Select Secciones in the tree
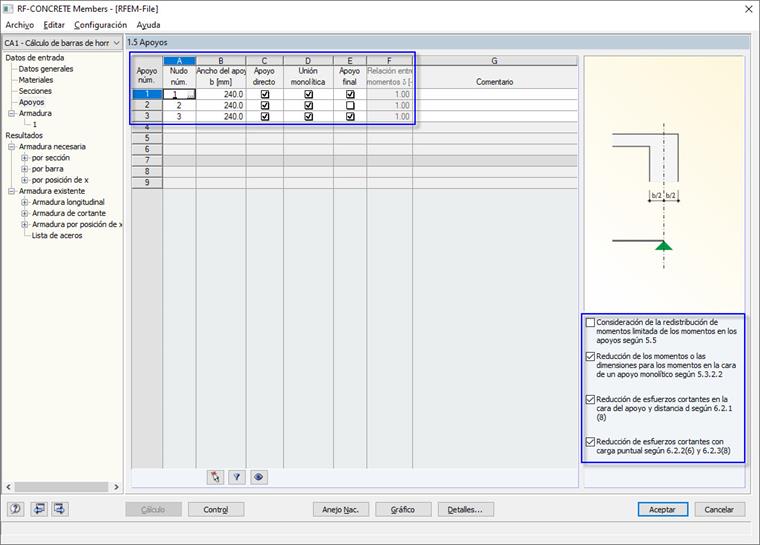Screen dimensions: 760x545 click(x=35, y=91)
